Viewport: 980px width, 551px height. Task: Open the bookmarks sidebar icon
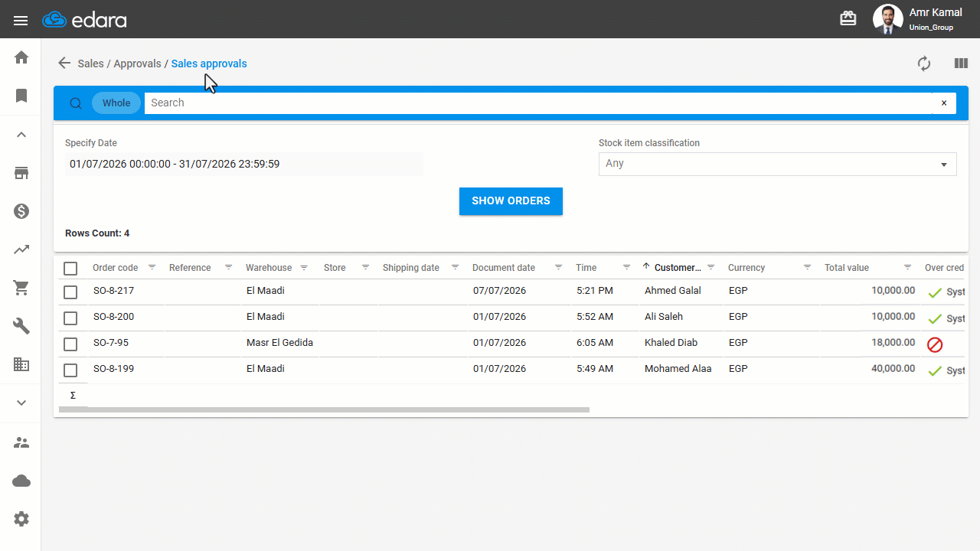(x=21, y=96)
